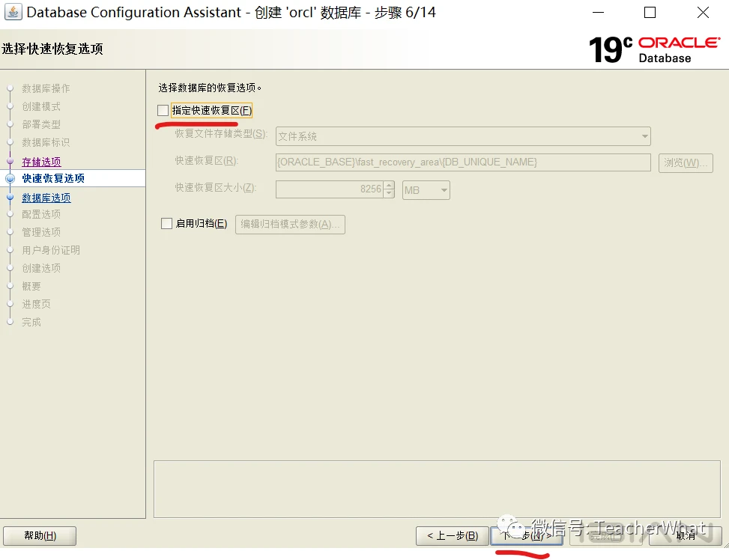Go back with 上一步(B) button

(453, 536)
